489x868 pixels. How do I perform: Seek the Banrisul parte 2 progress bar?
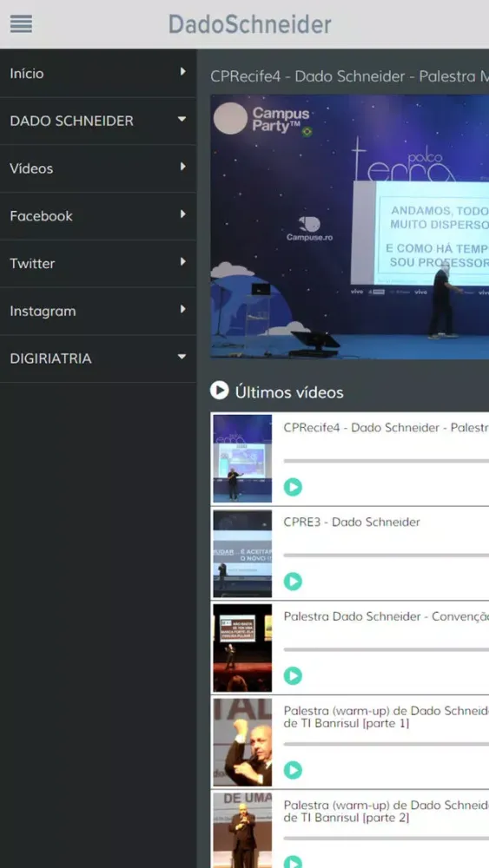386,838
